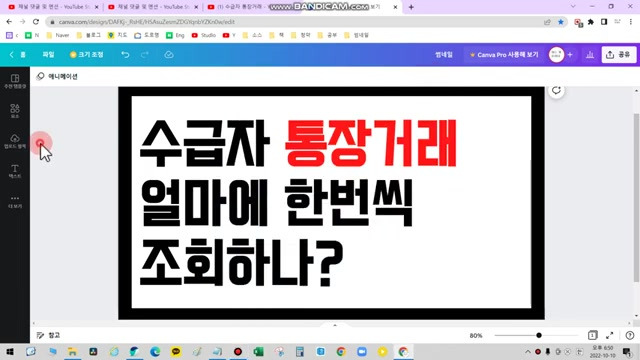The height and width of the screenshot is (360, 640).
Task: Open the profile avatar in Canva header
Action: click(x=556, y=55)
